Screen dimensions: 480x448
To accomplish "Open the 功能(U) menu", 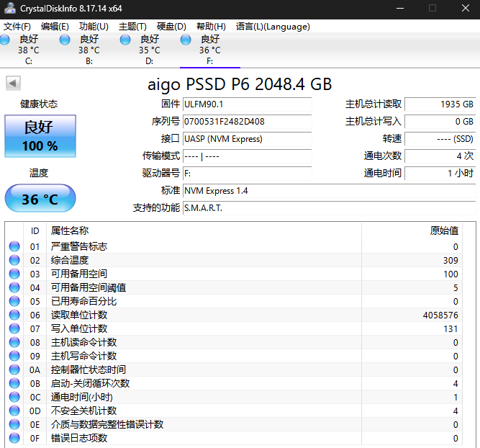I will tap(94, 27).
